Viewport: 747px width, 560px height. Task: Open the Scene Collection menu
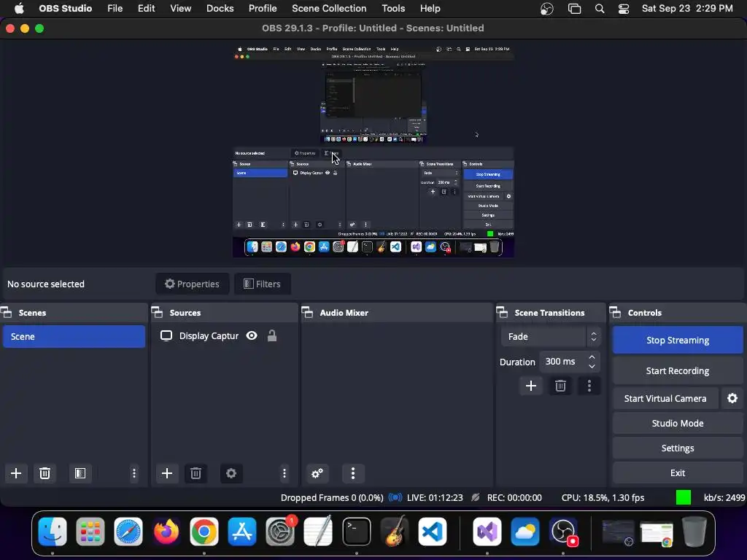click(329, 9)
